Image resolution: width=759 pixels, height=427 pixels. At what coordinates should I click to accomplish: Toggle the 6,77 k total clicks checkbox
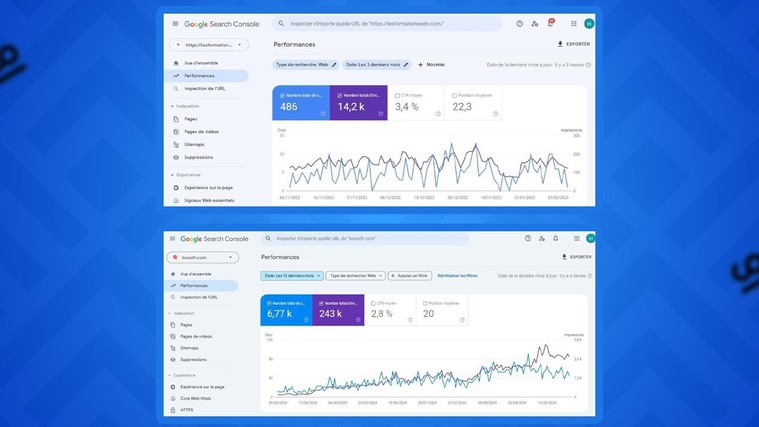[x=269, y=303]
